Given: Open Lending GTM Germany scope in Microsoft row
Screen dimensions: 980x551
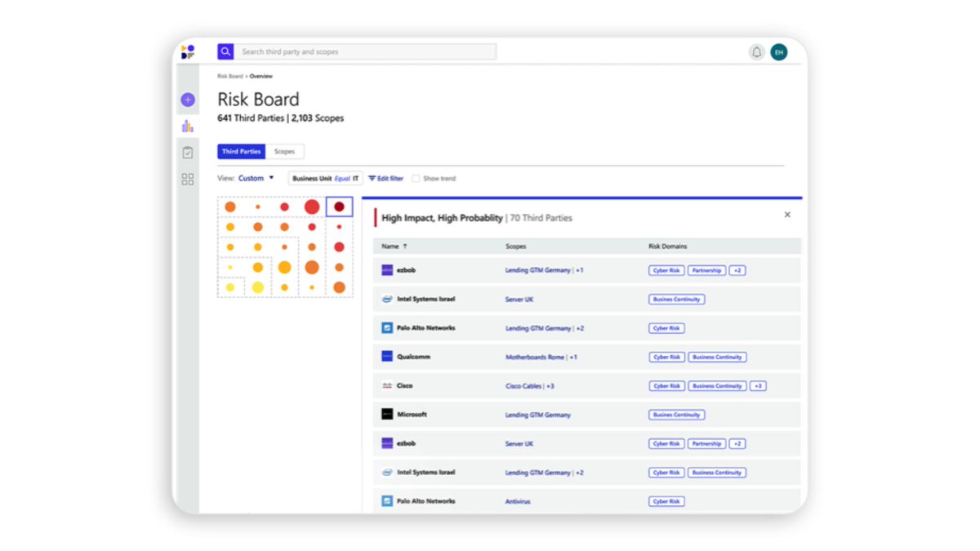Looking at the screenshot, I should click(x=538, y=415).
